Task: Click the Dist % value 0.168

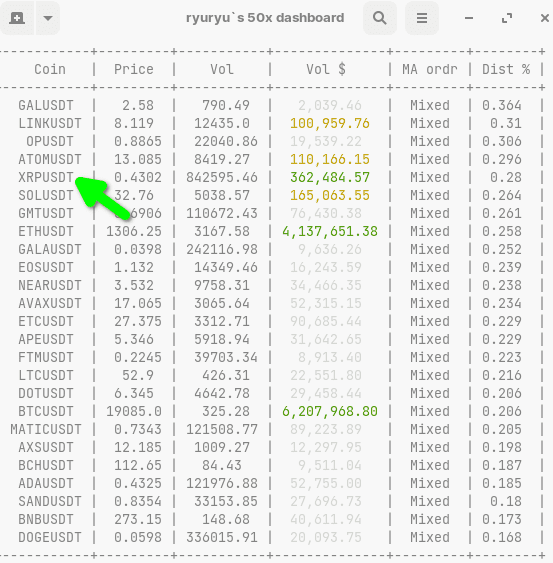Action: 502,537
